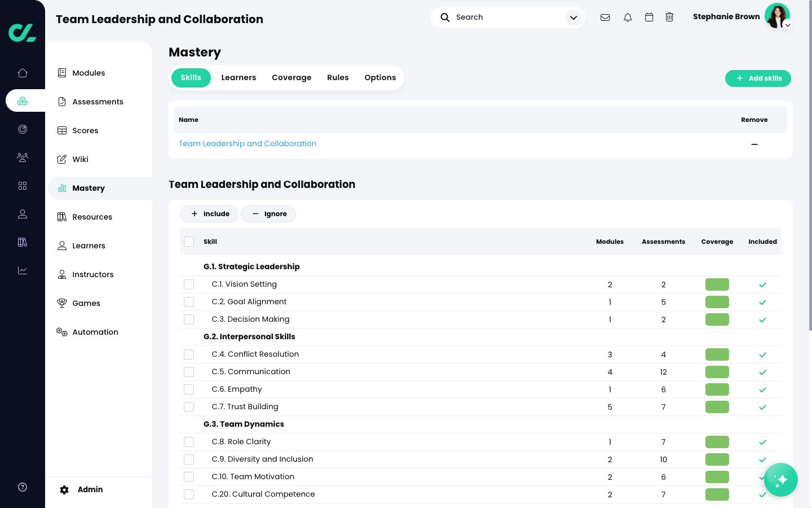Check the select-all checkbox in skill header
The width and height of the screenshot is (812, 508).
[189, 241]
